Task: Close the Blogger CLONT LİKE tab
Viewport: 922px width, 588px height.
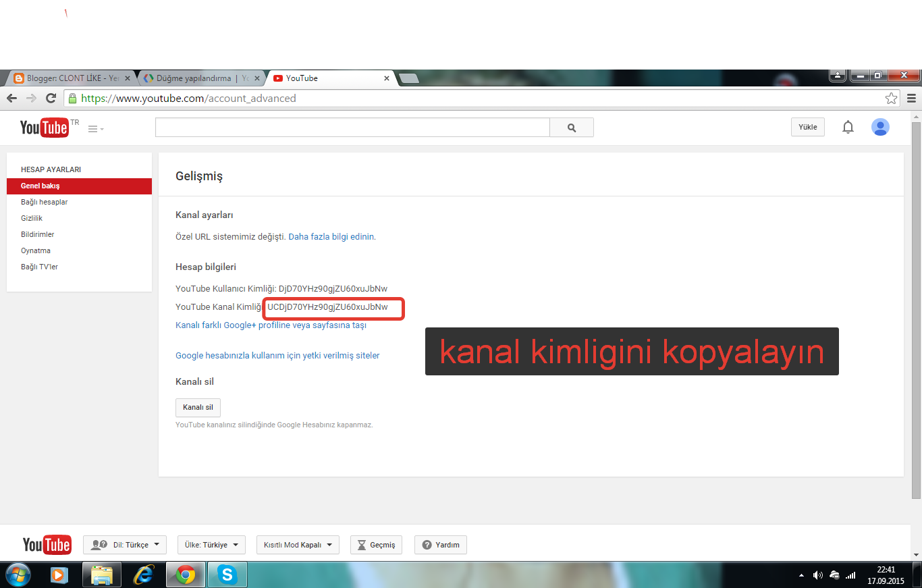Action: pyautogui.click(x=128, y=78)
